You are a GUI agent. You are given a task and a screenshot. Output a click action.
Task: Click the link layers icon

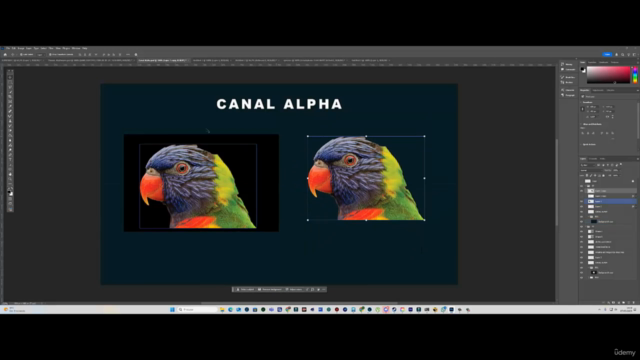click(603, 302)
